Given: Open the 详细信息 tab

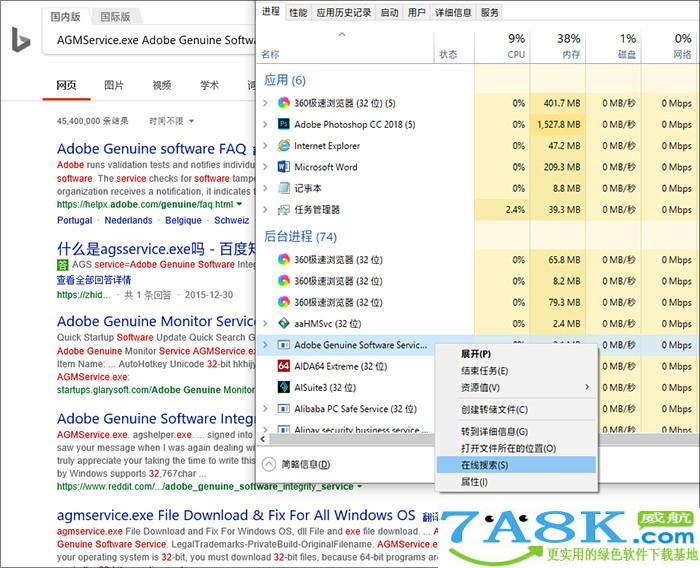Looking at the screenshot, I should coord(453,13).
